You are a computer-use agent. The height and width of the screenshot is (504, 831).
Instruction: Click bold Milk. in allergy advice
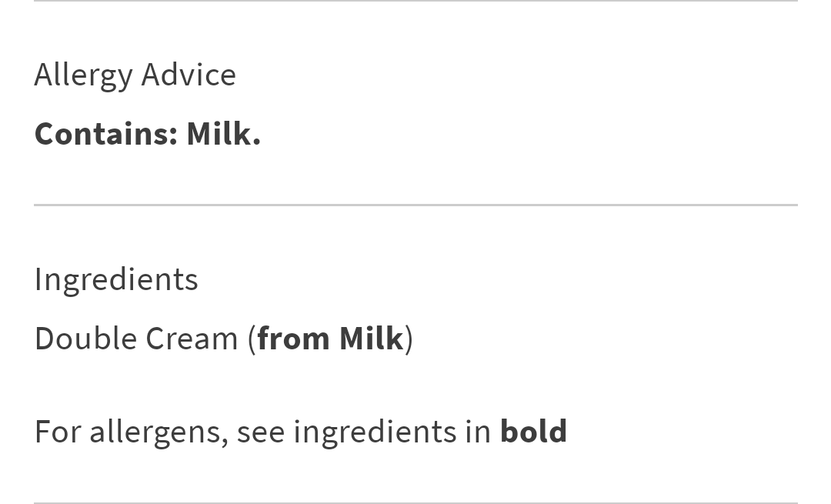223,134
